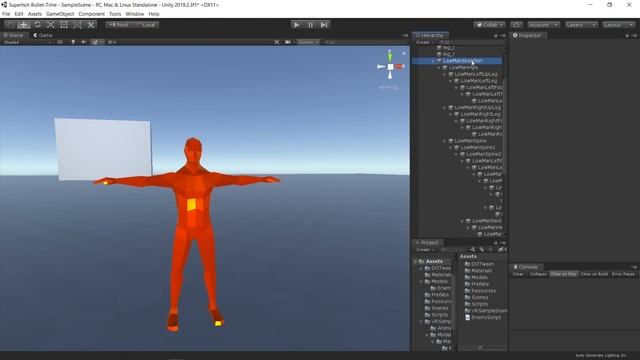Pause the game playback
Viewport: 640px width, 360px height.
pos(310,25)
